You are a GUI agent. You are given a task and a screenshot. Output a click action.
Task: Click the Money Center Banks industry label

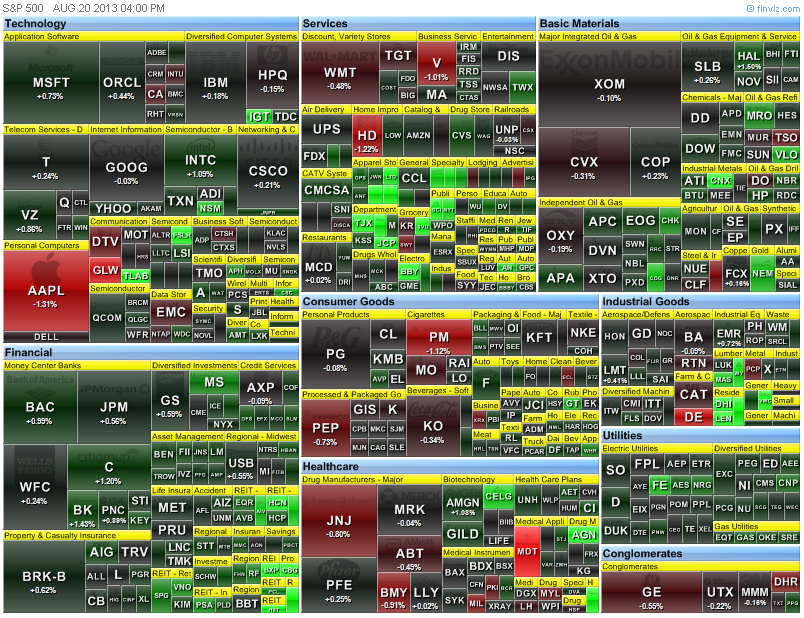42,366
